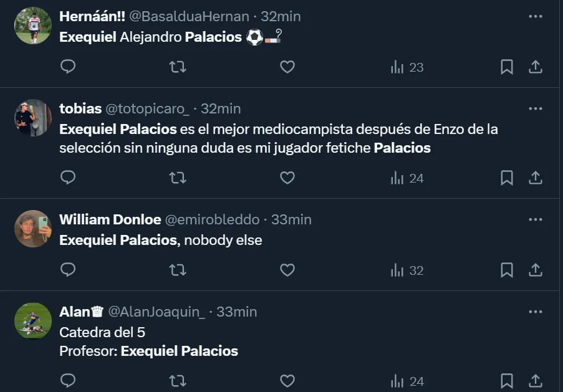Like the tobias tweet about Palacios
Screen dimensions: 563x392
point(287,178)
